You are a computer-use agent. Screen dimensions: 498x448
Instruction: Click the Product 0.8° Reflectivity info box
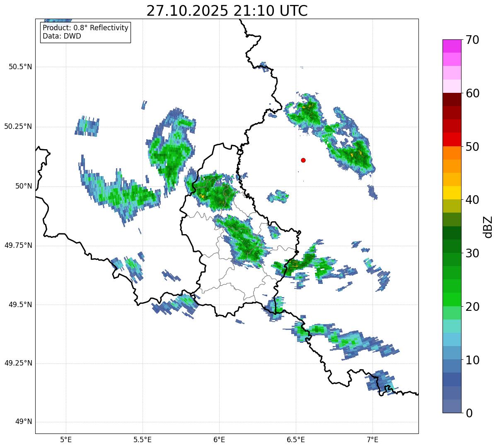click(x=85, y=32)
